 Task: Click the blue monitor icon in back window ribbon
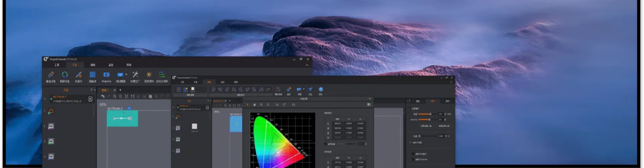[x=120, y=75]
